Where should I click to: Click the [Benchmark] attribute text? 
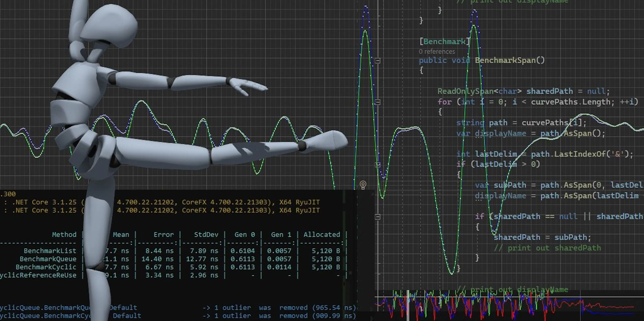click(444, 41)
